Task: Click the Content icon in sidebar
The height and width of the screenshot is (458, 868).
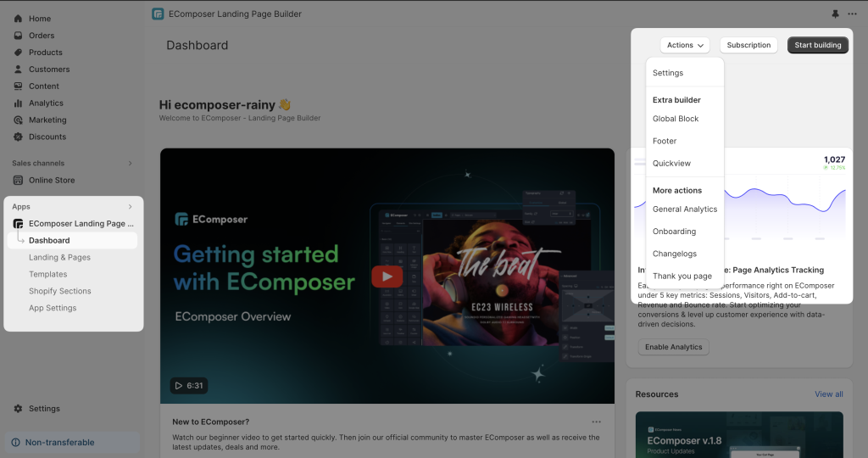Action: (18, 86)
